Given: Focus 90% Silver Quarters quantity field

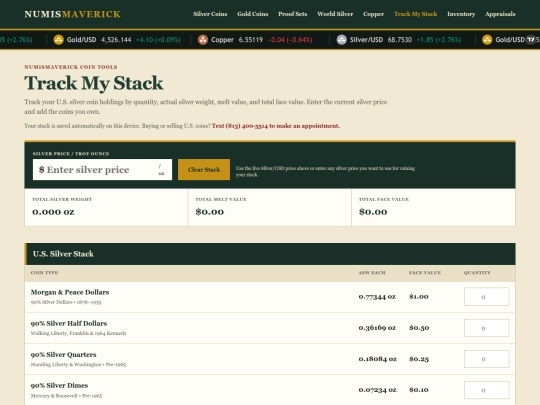Looking at the screenshot, I should (x=486, y=359).
